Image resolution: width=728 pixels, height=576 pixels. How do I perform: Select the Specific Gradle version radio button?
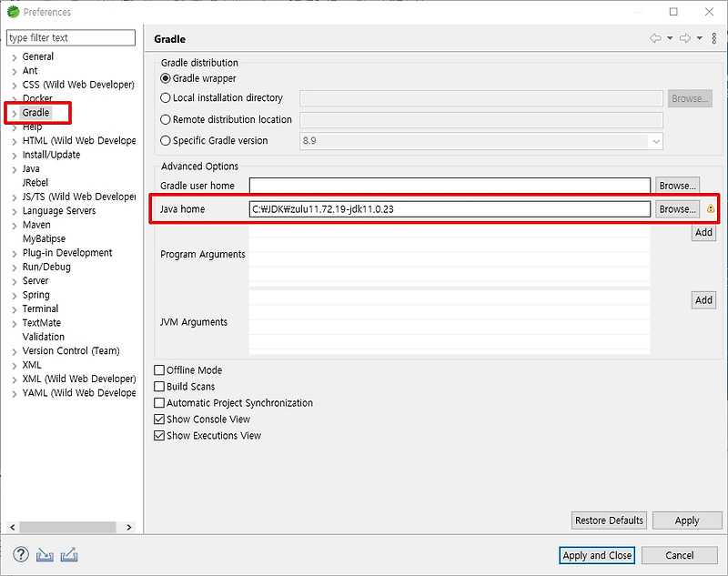[x=164, y=141]
